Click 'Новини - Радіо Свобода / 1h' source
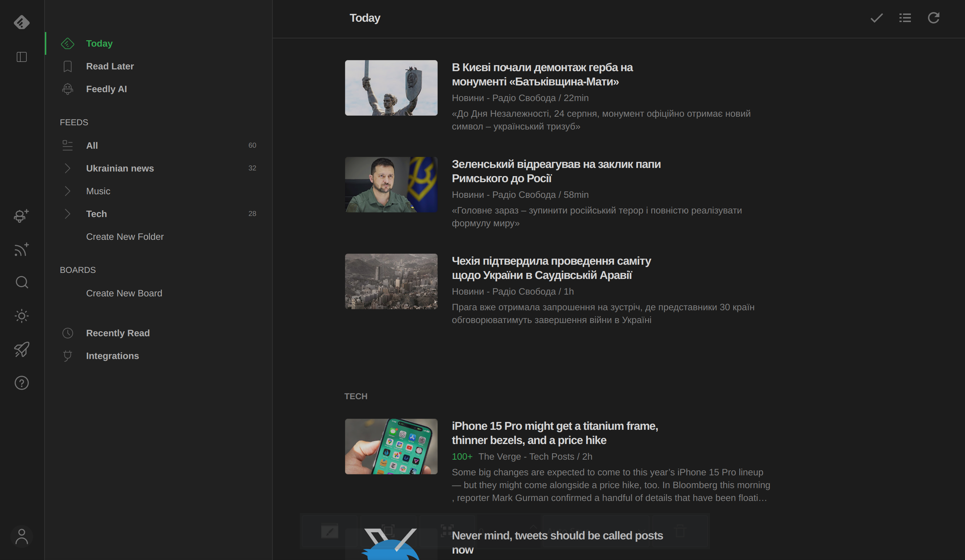Viewport: 965px width, 560px height. [x=513, y=291]
